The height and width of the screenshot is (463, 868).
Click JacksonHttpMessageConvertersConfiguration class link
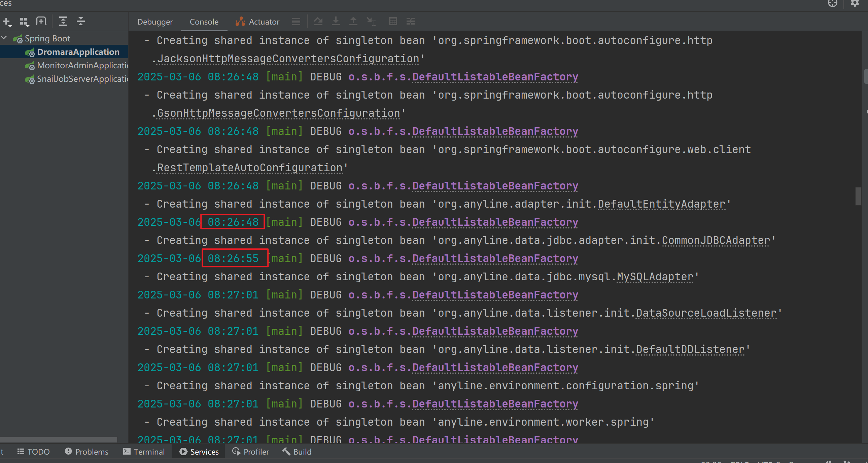coord(288,59)
